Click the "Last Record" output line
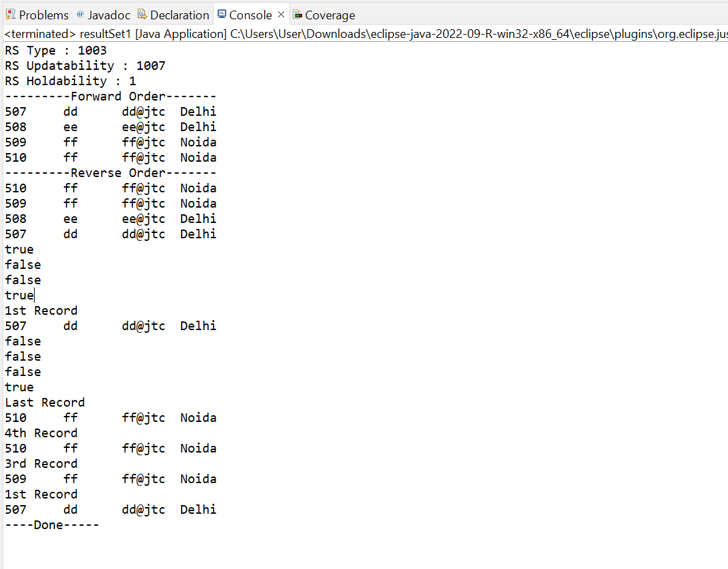728x569 pixels. tap(45, 402)
